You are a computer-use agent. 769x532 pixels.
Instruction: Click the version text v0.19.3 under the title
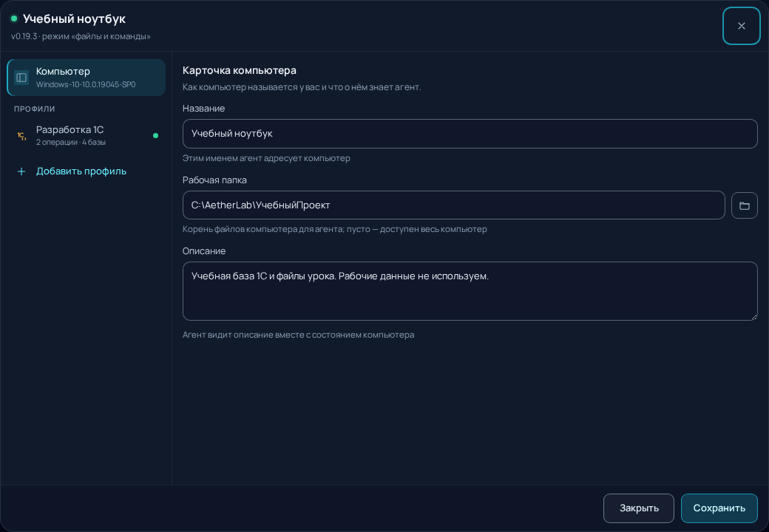(x=24, y=36)
